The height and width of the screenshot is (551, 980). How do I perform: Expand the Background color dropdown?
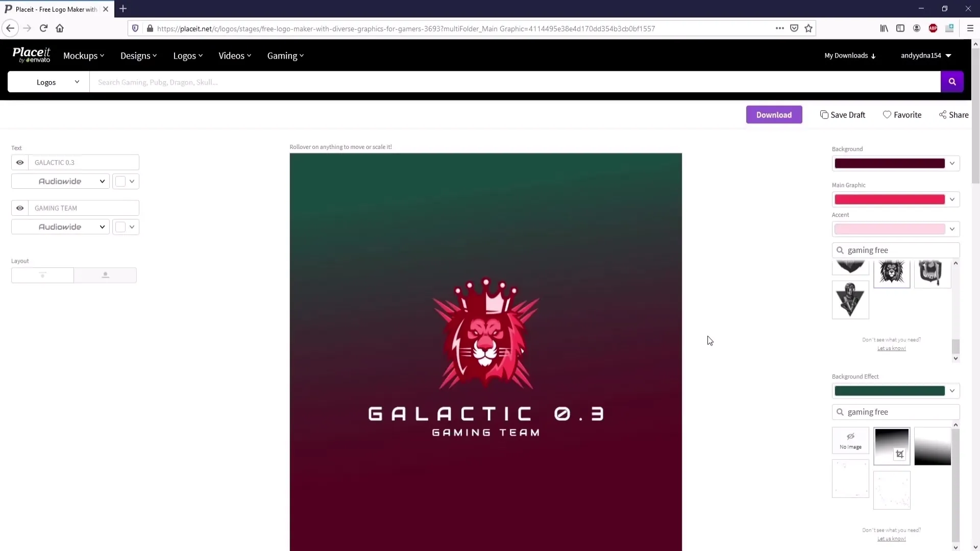pyautogui.click(x=952, y=163)
